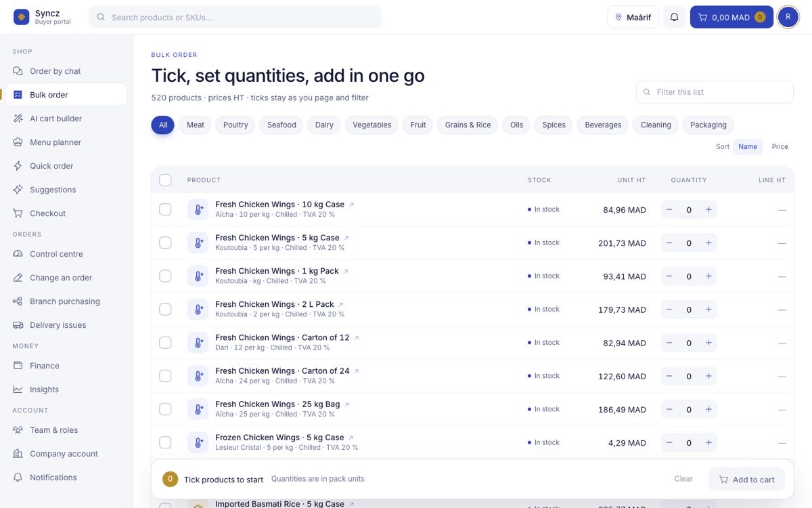Viewport: 812px width, 508px height.
Task: Open the notifications bell in the top bar
Action: click(x=674, y=17)
